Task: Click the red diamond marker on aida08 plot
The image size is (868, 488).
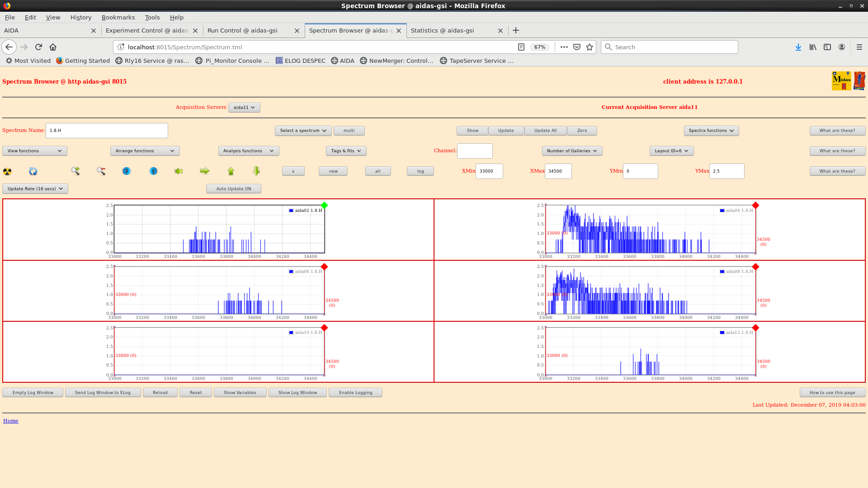Action: point(755,267)
